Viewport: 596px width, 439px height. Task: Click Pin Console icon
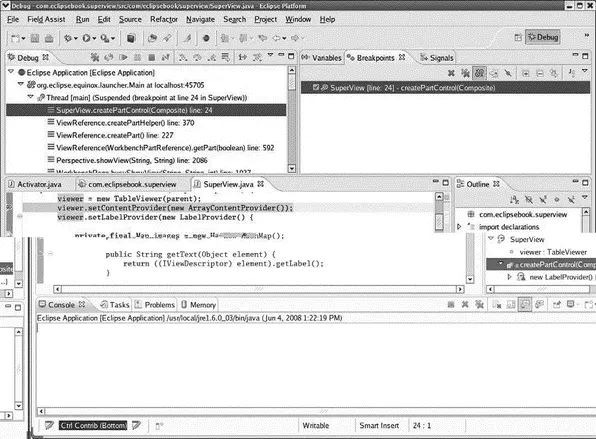pyautogui.click(x=556, y=304)
